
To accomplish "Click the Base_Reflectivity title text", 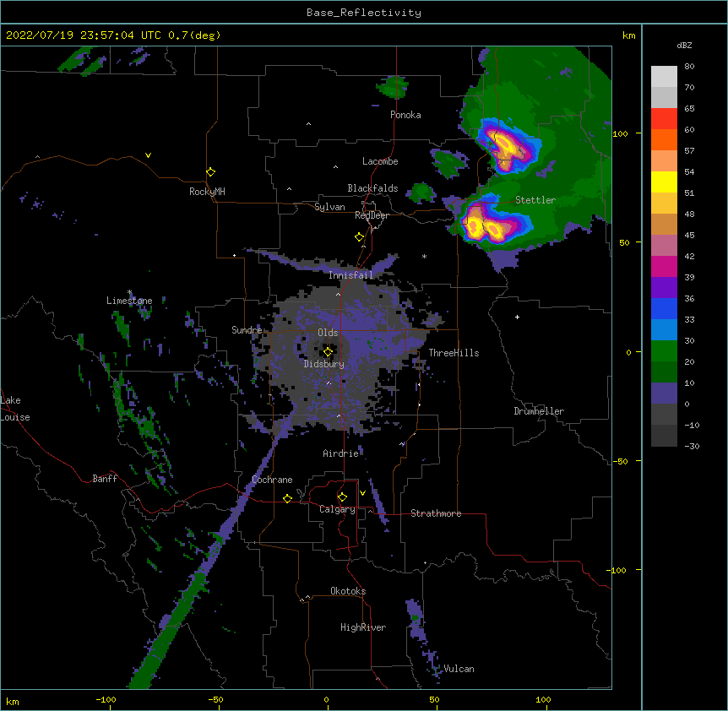I will click(x=364, y=13).
